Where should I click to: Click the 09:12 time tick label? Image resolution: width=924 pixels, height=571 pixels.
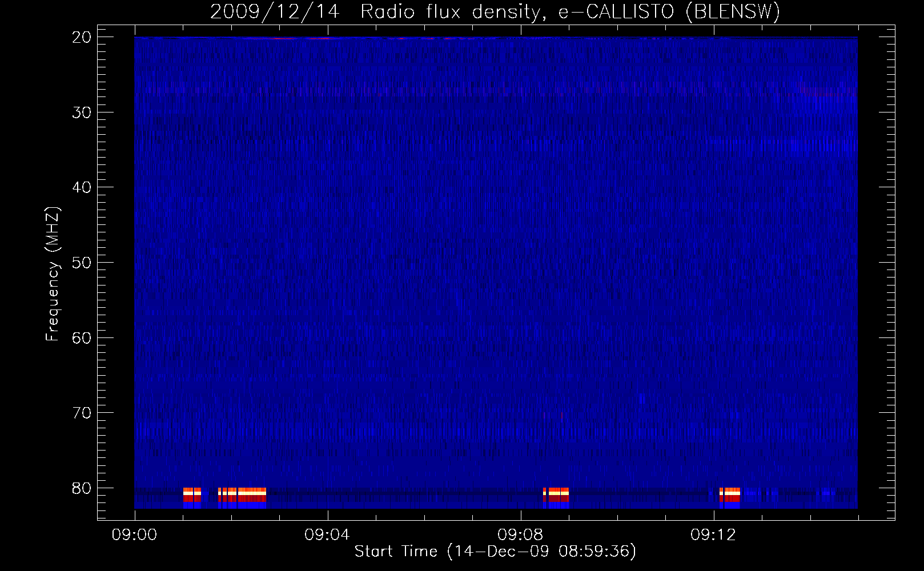(x=713, y=535)
